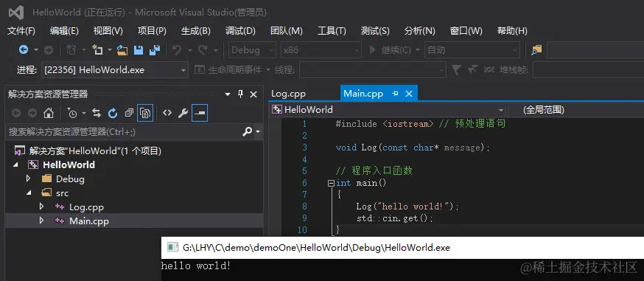644x281 pixels.
Task: Open the HelloWorld scope dropdown above editor
Action: [388, 110]
